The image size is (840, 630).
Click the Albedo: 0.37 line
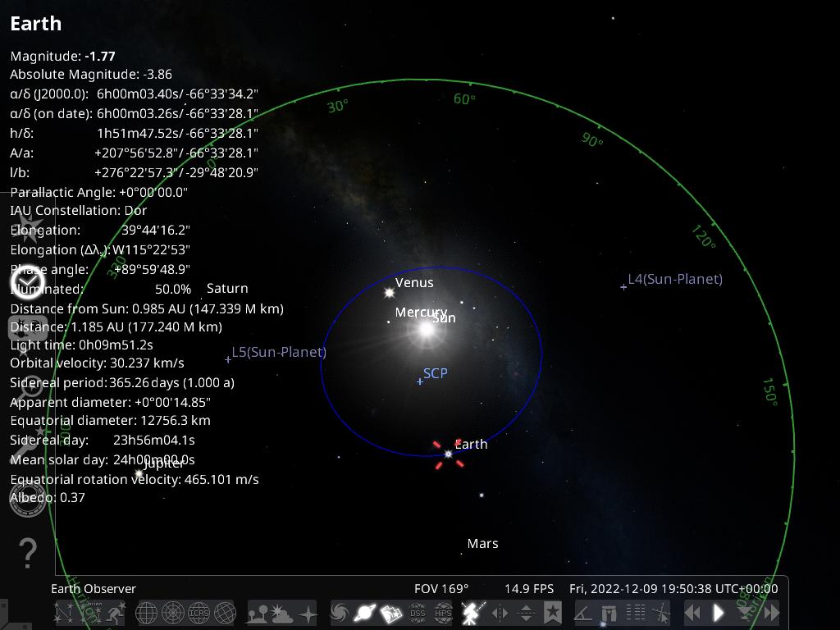pos(48,498)
